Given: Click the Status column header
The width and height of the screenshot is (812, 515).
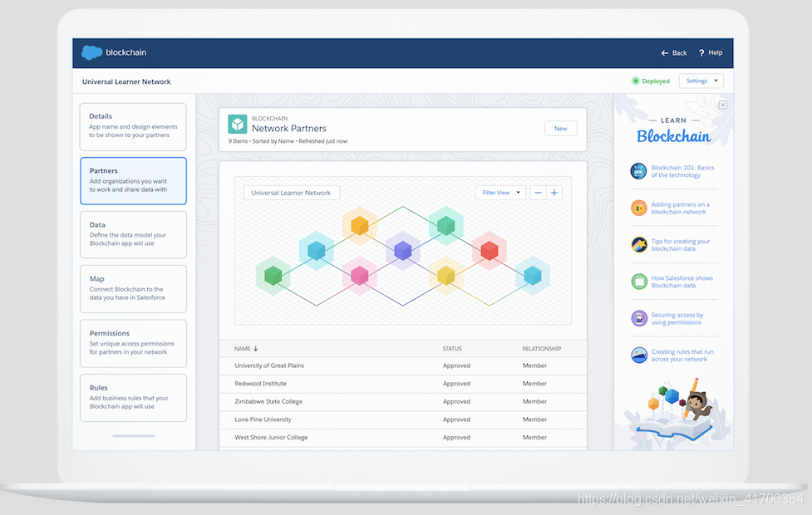Looking at the screenshot, I should (x=452, y=348).
